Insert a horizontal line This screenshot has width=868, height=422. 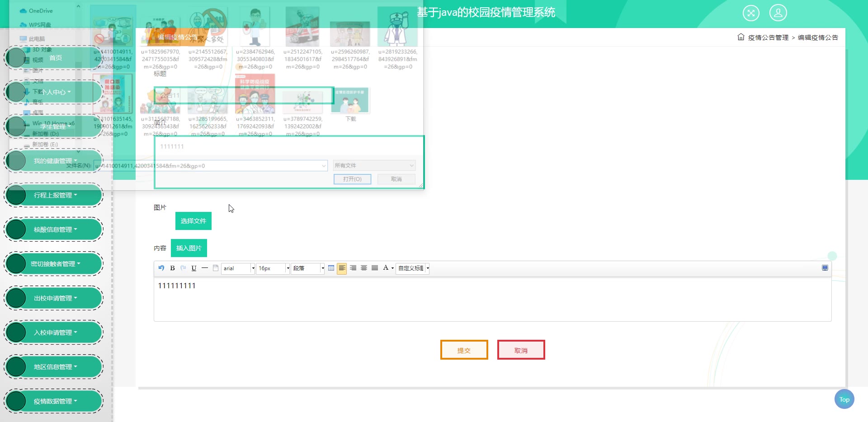pyautogui.click(x=205, y=268)
